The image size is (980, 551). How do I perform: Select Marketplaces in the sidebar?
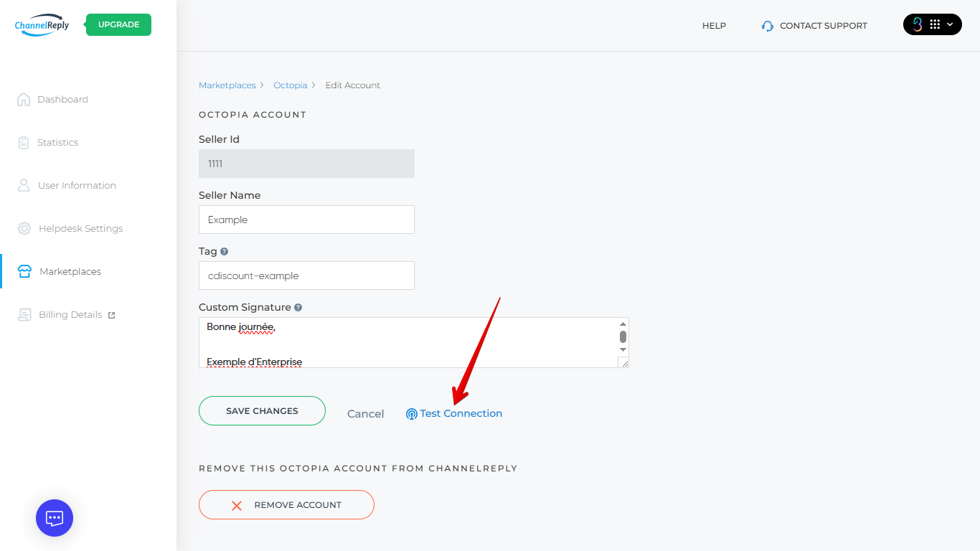[x=70, y=272]
